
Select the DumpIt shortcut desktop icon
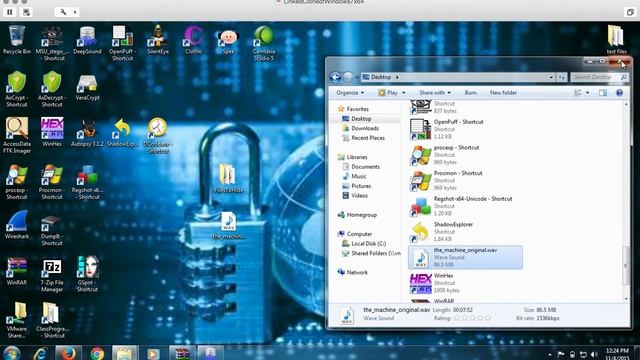pyautogui.click(x=52, y=230)
